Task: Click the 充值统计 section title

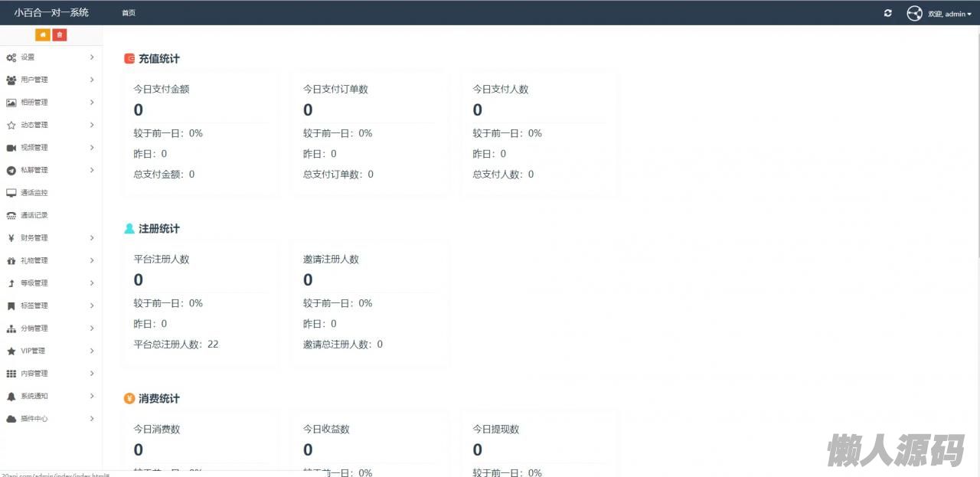Action: (x=159, y=58)
